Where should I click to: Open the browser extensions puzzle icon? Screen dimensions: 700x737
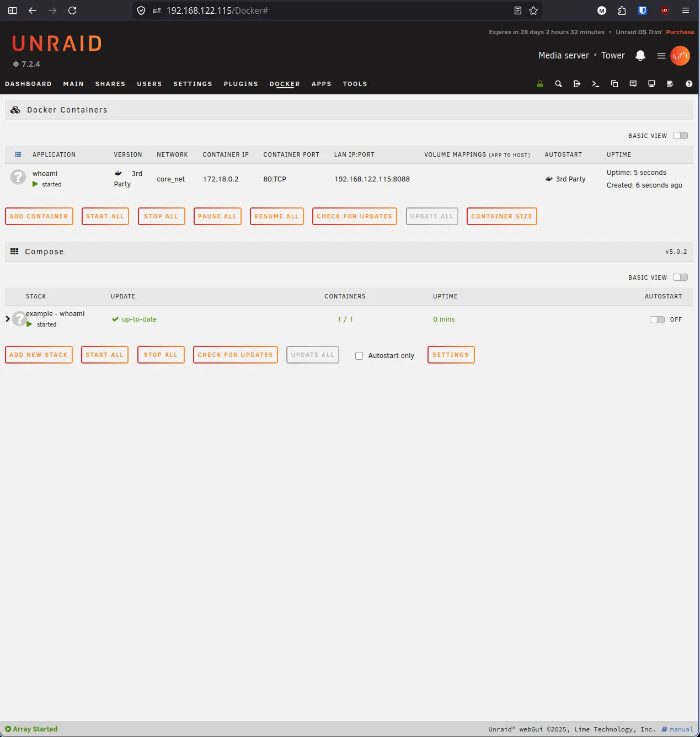tap(622, 10)
